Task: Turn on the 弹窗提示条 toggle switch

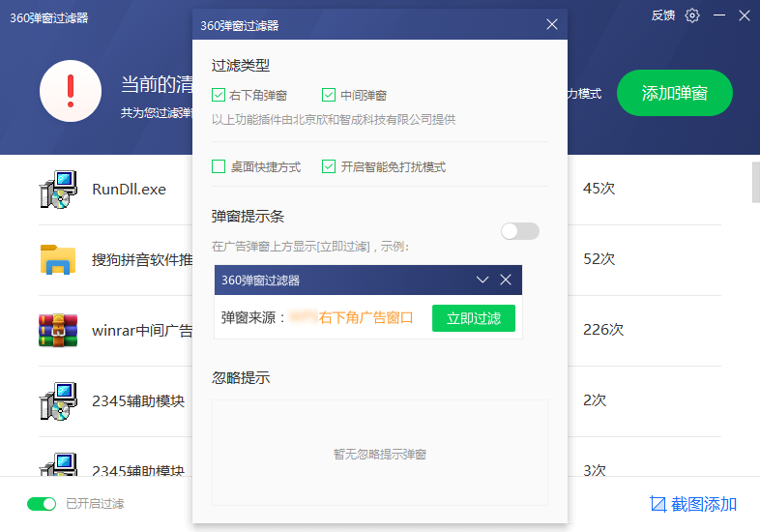Action: pyautogui.click(x=520, y=231)
